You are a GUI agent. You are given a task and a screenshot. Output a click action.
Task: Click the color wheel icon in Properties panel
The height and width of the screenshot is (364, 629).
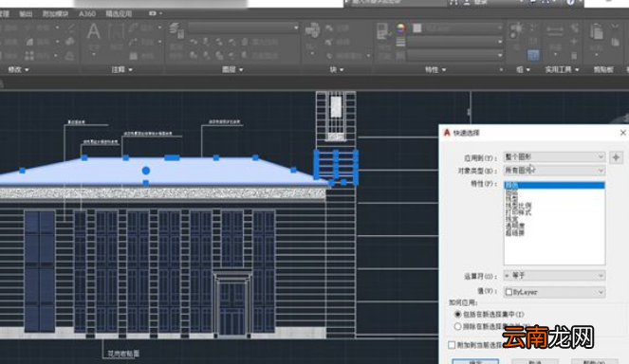coord(400,27)
